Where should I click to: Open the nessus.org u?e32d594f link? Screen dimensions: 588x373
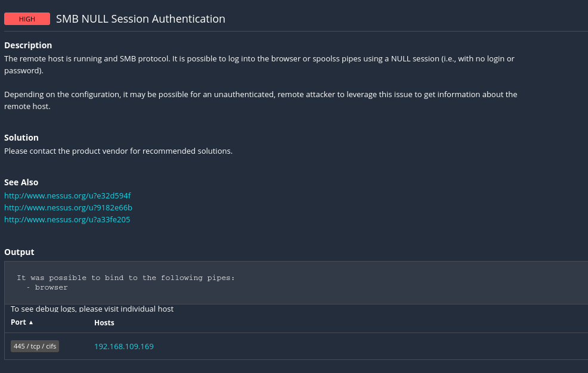[x=67, y=195]
